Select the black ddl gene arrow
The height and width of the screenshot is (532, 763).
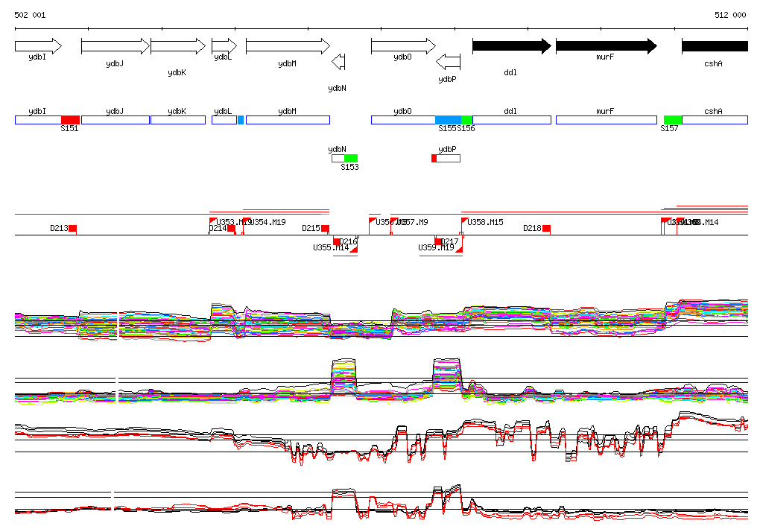click(x=512, y=46)
